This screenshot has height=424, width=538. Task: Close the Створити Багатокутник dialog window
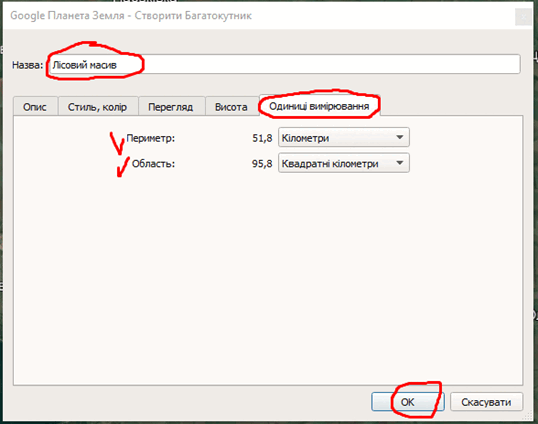[x=524, y=16]
